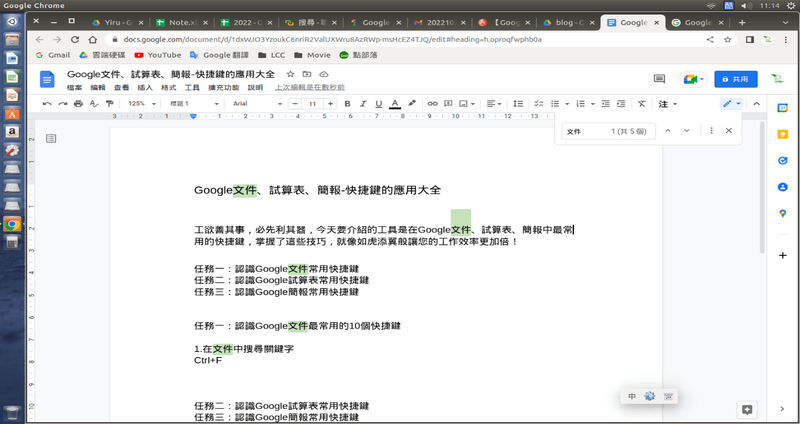
Task: Star this document
Action: tap(291, 74)
